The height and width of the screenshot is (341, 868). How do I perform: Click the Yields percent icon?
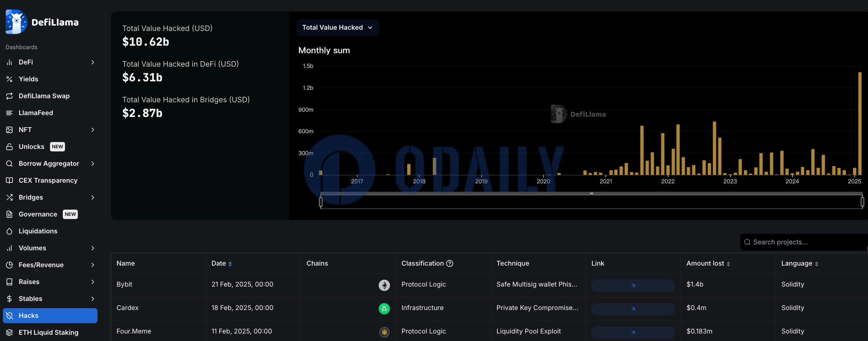click(9, 79)
